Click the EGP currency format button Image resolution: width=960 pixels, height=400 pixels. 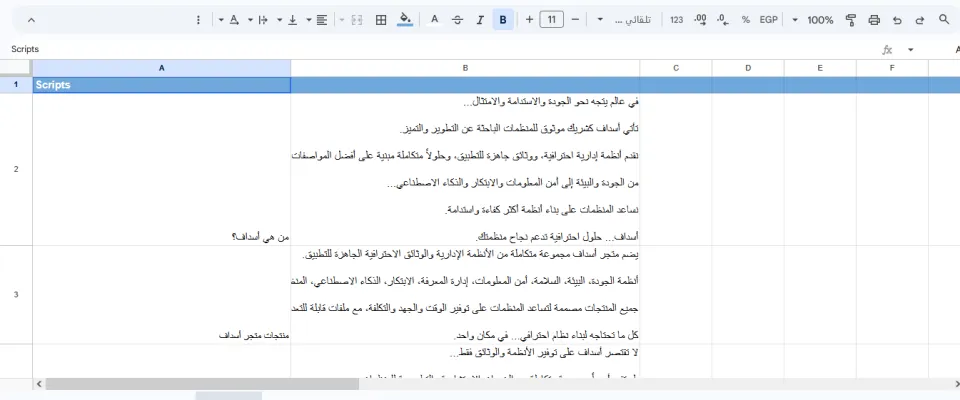point(768,20)
